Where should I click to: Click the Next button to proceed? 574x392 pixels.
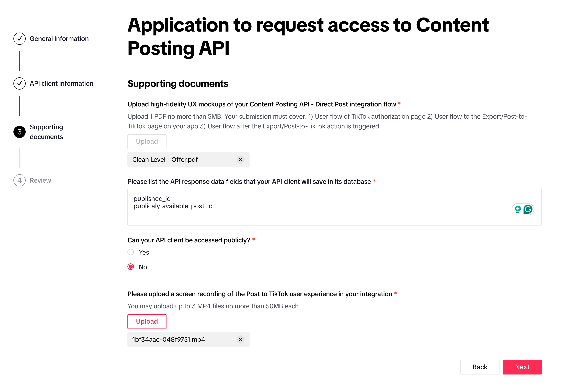point(523,367)
